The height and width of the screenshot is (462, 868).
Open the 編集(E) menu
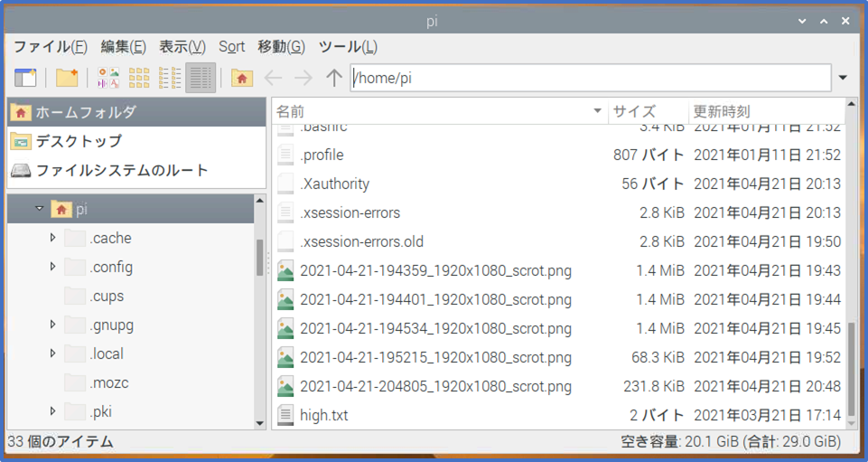(123, 46)
